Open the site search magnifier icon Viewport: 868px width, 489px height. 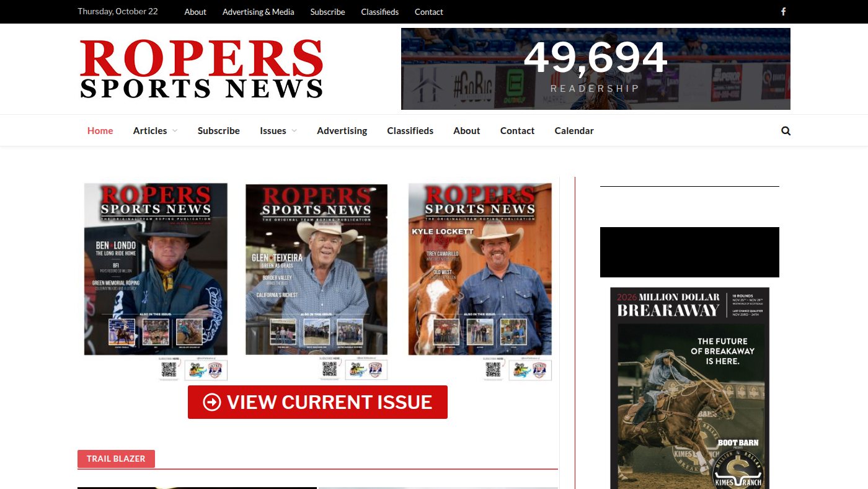coord(786,131)
